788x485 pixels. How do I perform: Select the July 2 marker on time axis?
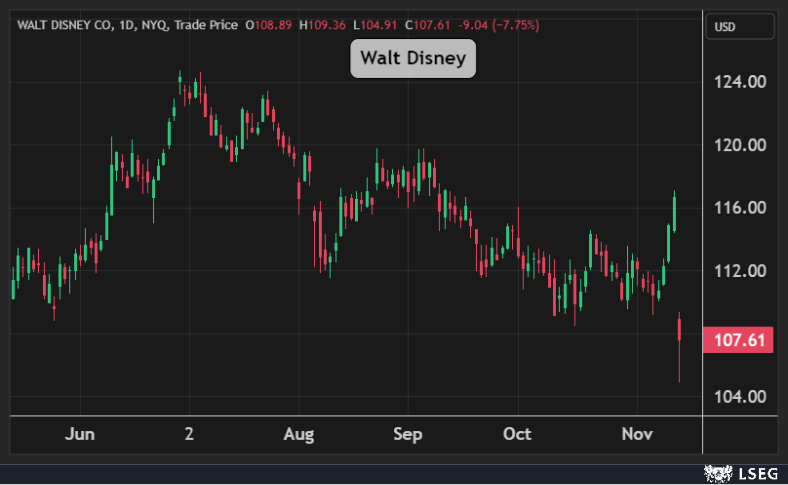point(189,434)
